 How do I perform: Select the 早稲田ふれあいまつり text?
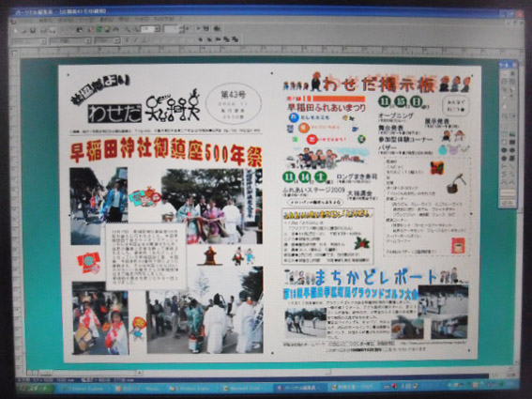[x=327, y=108]
